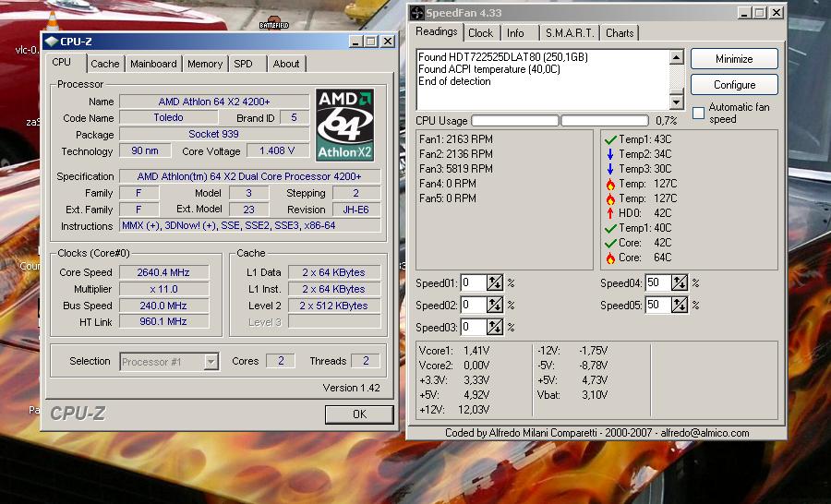Adjust the Speed03 spinner arrows
831x504 pixels.
point(495,328)
